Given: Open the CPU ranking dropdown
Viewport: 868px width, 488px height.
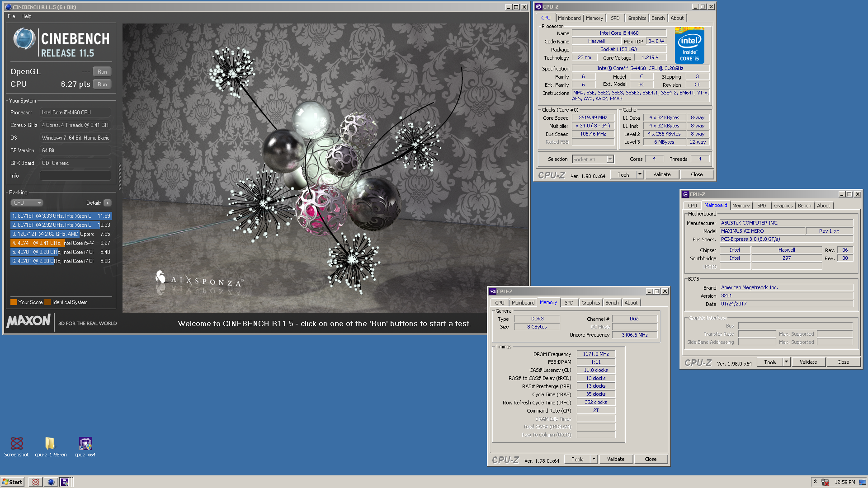Looking at the screenshot, I should 27,203.
